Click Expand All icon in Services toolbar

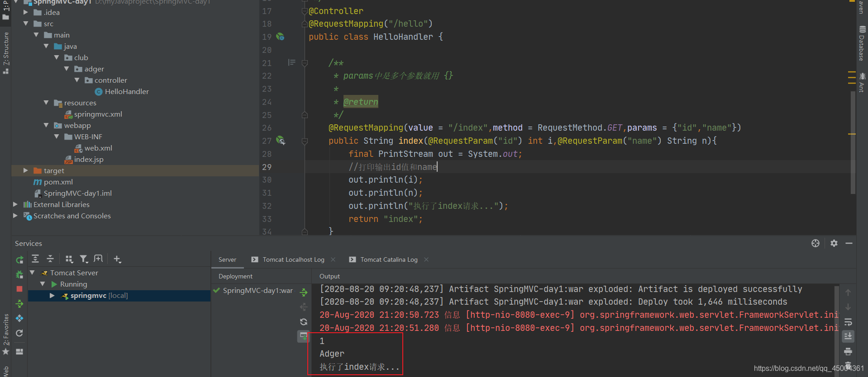pyautogui.click(x=35, y=259)
